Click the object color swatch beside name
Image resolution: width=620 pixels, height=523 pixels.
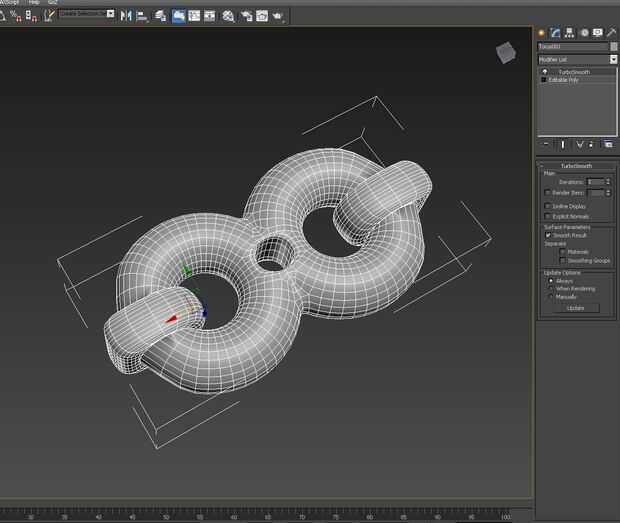[612, 47]
